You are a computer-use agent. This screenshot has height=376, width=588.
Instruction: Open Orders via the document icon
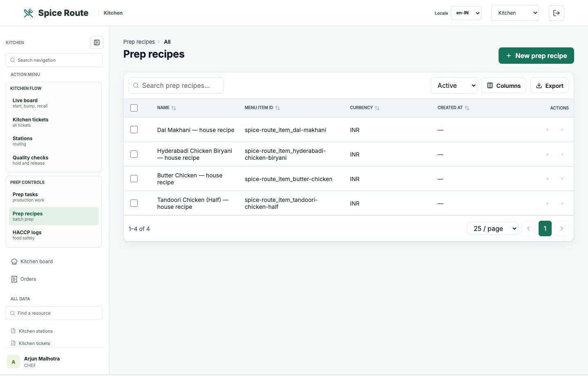click(x=14, y=279)
